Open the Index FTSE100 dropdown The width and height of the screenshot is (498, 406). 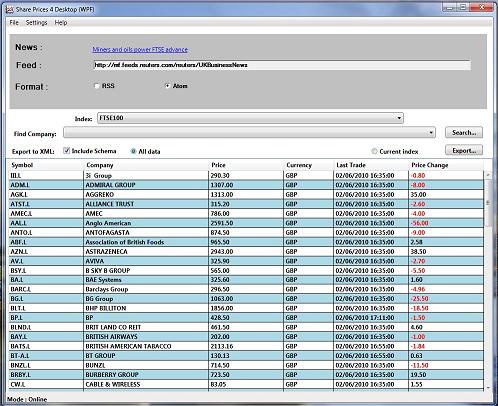(x=250, y=118)
